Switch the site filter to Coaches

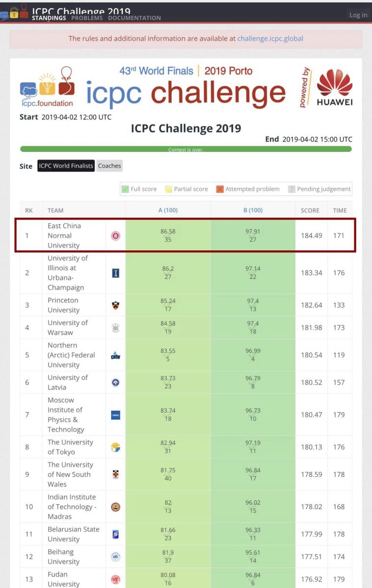click(x=109, y=166)
